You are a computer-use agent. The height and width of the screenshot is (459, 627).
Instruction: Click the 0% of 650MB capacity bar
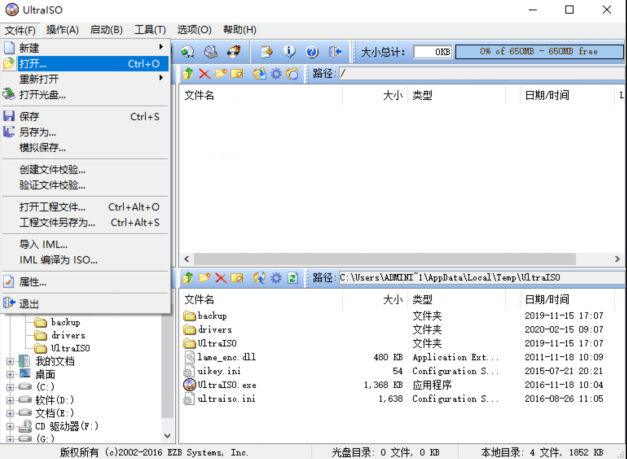pos(539,52)
